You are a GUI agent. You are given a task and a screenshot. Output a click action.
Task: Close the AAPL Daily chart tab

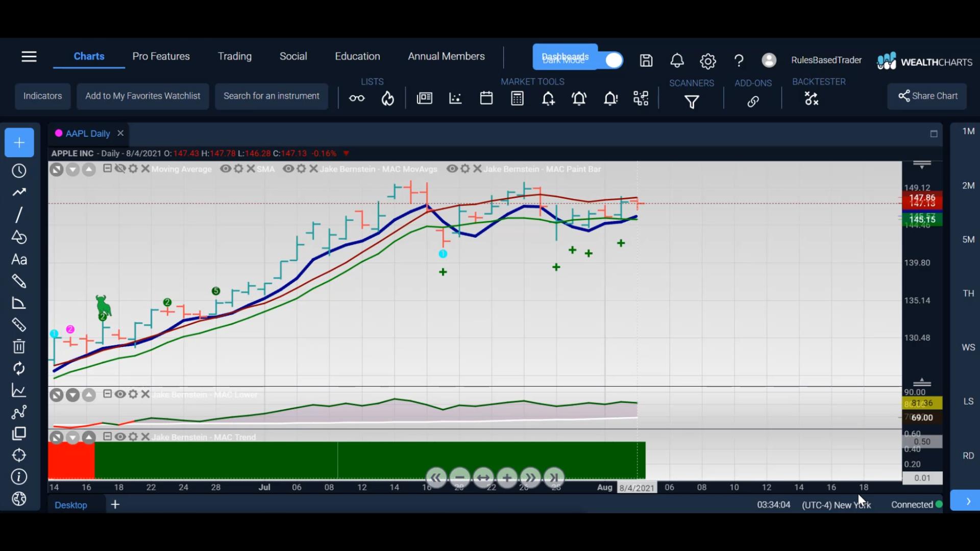pos(120,133)
